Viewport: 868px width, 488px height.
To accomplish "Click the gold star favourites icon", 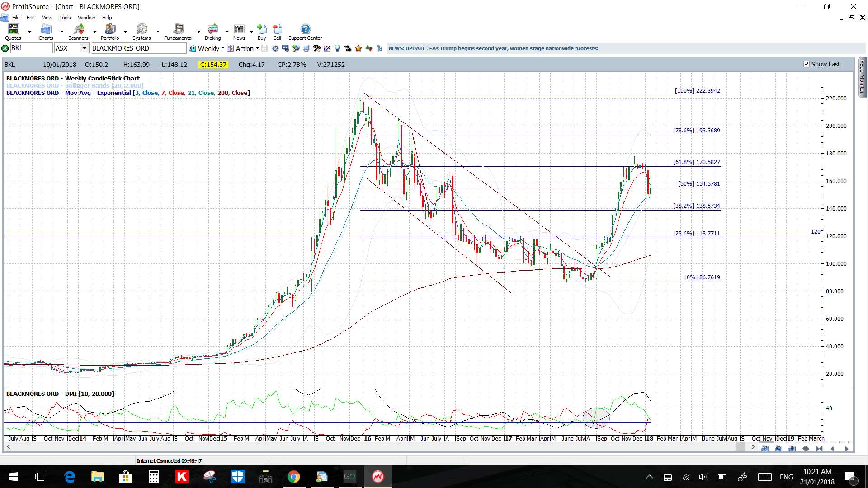I will click(x=359, y=48).
